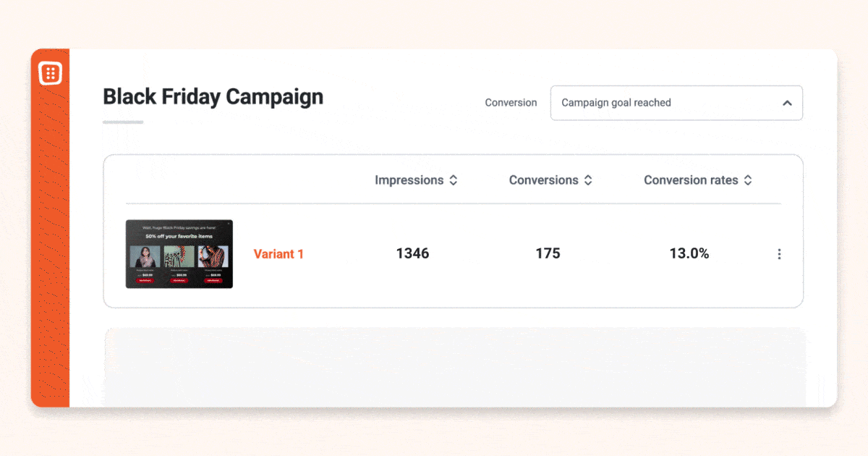868x456 pixels.
Task: Open the three-dot menu for Variant 1
Action: pos(779,254)
